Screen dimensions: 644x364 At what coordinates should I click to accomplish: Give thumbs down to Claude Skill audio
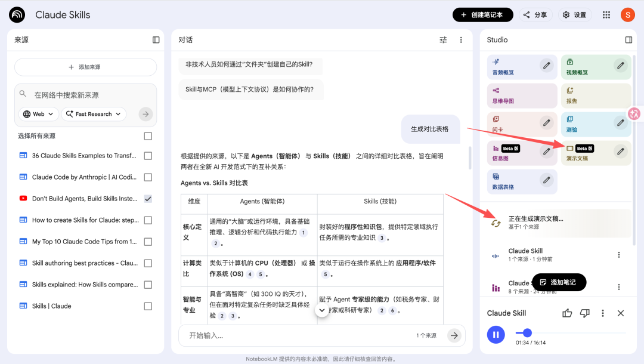click(585, 313)
